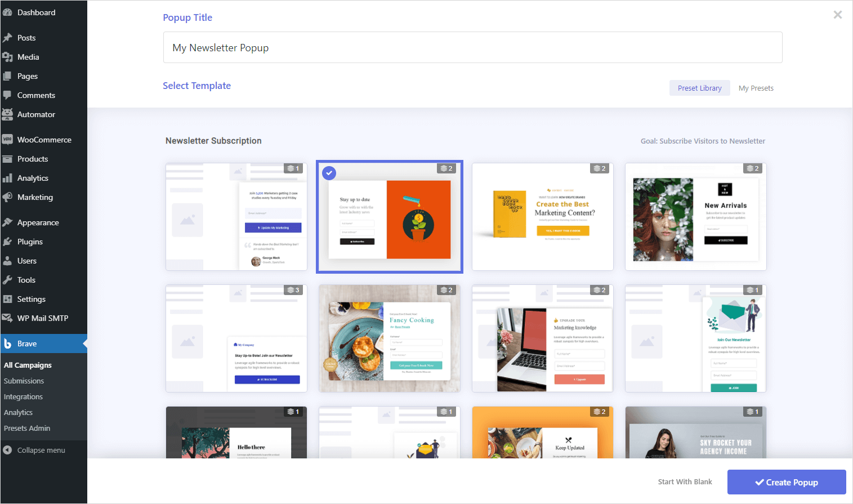Click the Plugins plug icon
Viewport: 853px width, 504px height.
pyautogui.click(x=7, y=242)
